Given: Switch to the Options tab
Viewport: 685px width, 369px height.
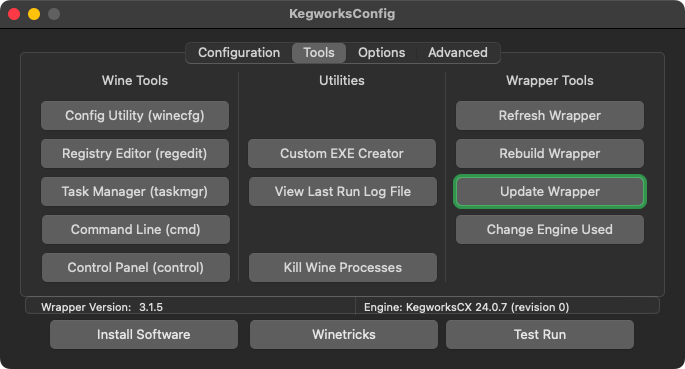Looking at the screenshot, I should coord(381,52).
